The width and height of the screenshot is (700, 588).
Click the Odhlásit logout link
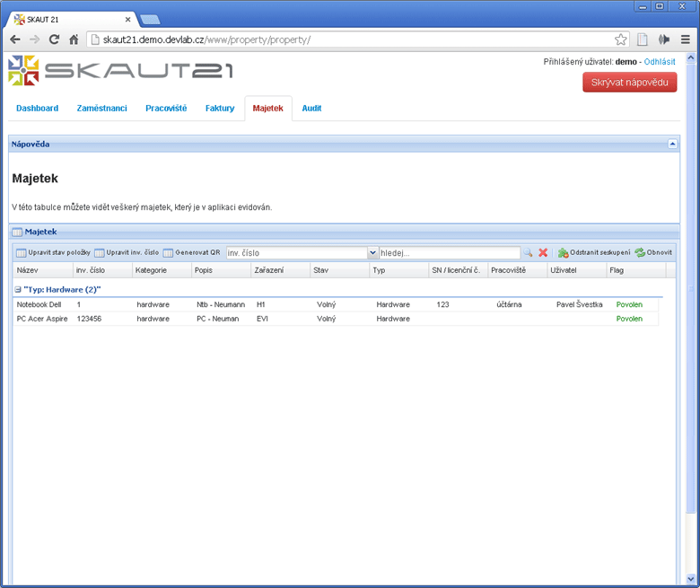point(660,62)
